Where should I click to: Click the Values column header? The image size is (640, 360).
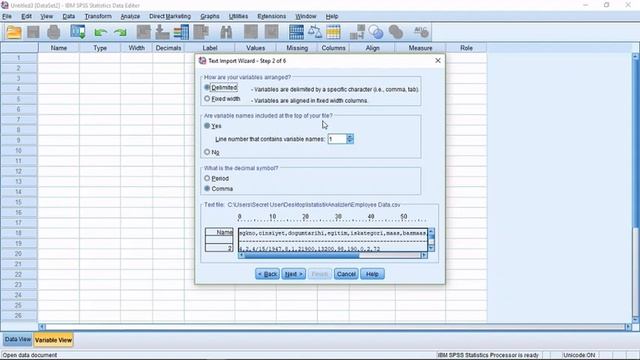(x=256, y=48)
